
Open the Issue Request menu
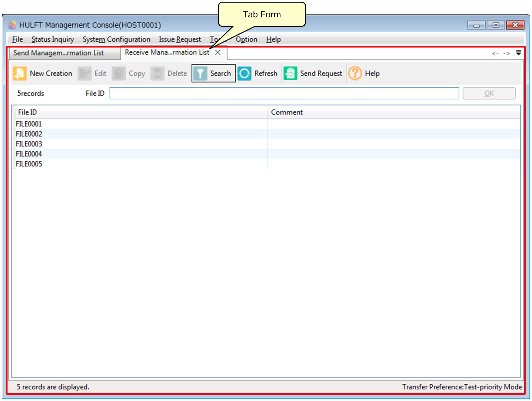(180, 39)
